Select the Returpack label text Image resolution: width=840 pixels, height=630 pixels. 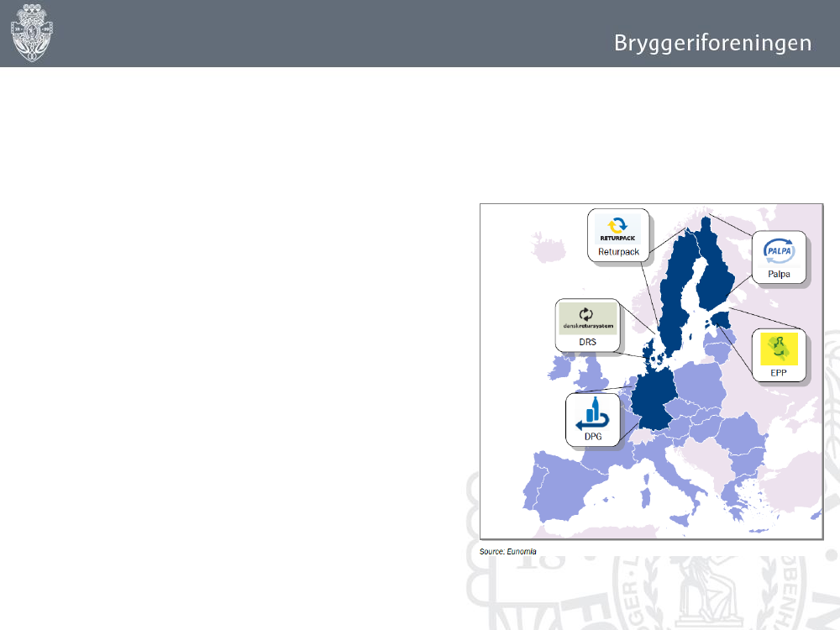point(619,252)
